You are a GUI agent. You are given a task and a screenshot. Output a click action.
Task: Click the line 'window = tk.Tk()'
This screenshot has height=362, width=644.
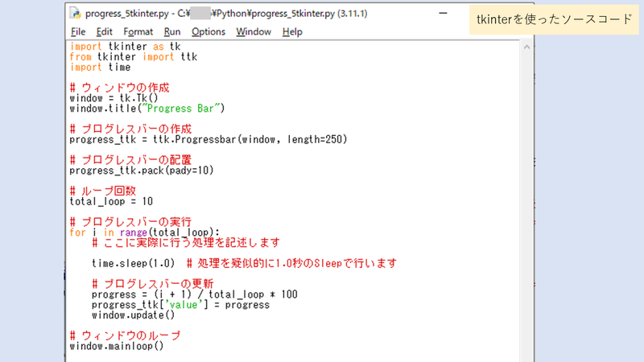114,98
